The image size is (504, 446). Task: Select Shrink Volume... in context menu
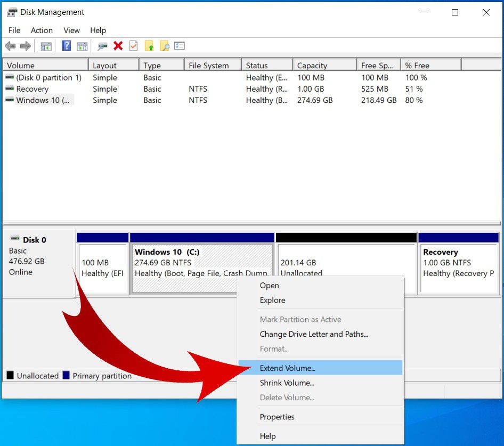pyautogui.click(x=287, y=383)
